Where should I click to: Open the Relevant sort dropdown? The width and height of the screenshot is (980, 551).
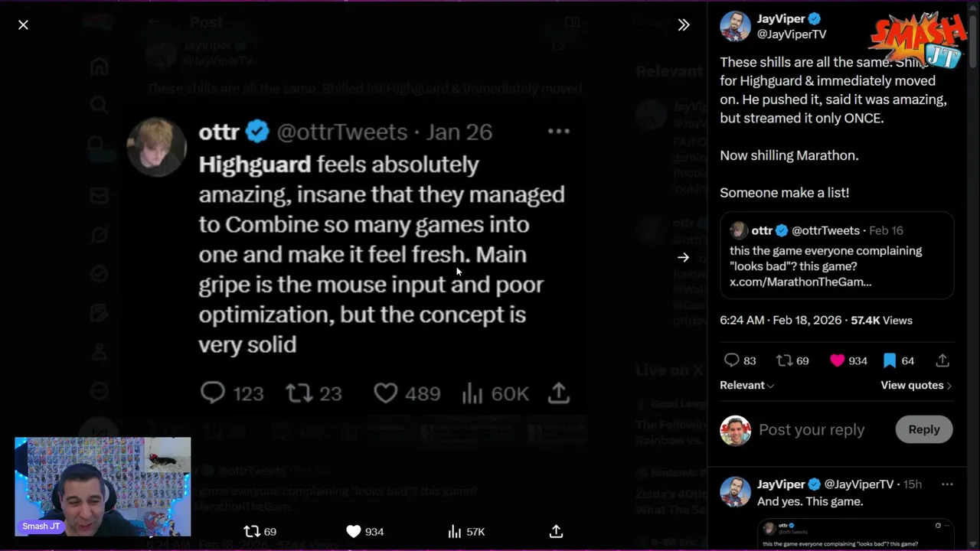click(746, 386)
